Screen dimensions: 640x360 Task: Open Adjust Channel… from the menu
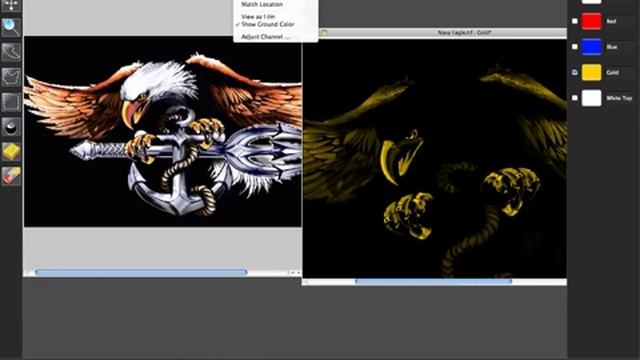pyautogui.click(x=265, y=37)
